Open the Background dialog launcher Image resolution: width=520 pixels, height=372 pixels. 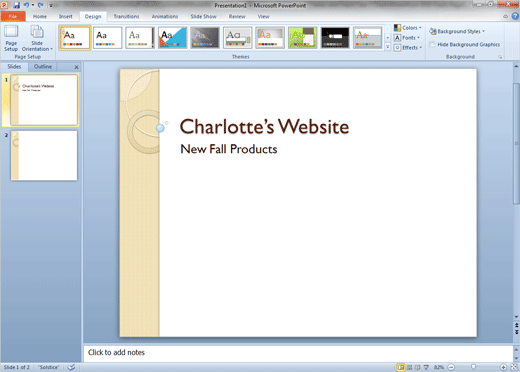500,57
